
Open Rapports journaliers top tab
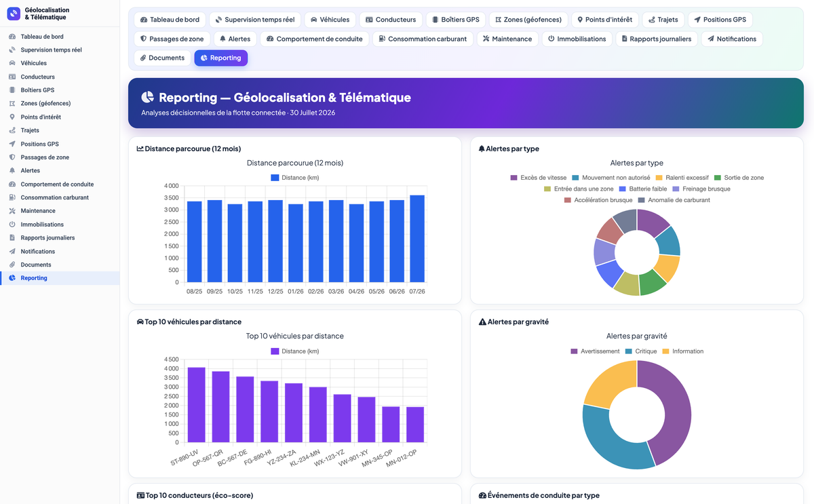point(657,39)
